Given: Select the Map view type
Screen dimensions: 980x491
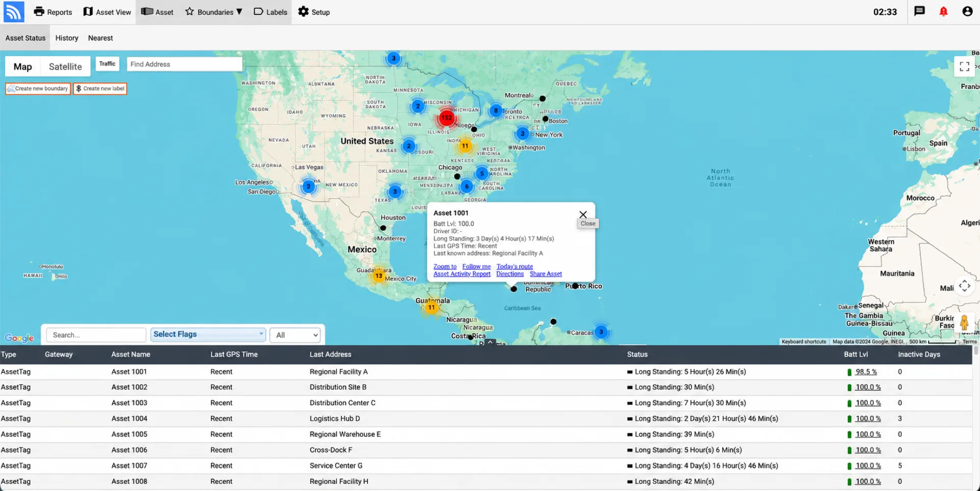Looking at the screenshot, I should point(22,66).
